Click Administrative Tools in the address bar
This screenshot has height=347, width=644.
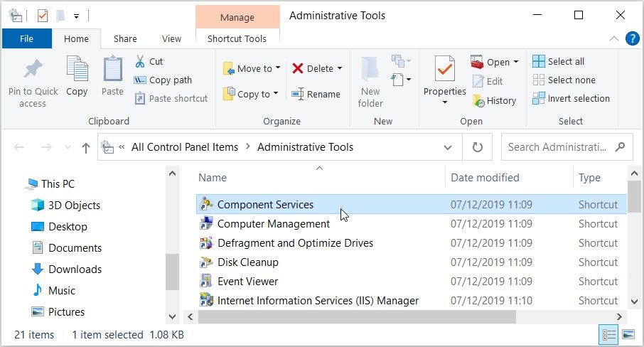[x=305, y=147]
